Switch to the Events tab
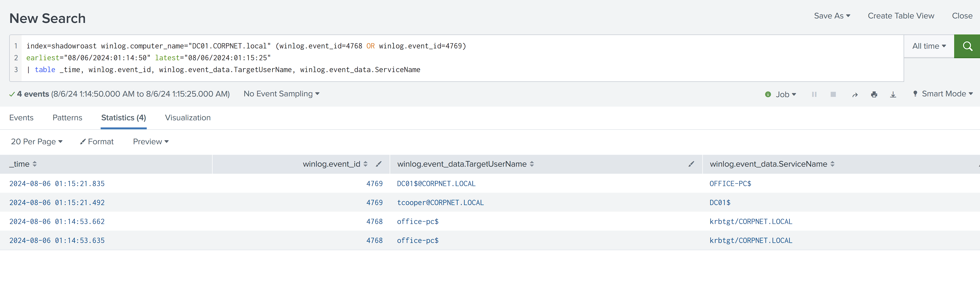 21,118
